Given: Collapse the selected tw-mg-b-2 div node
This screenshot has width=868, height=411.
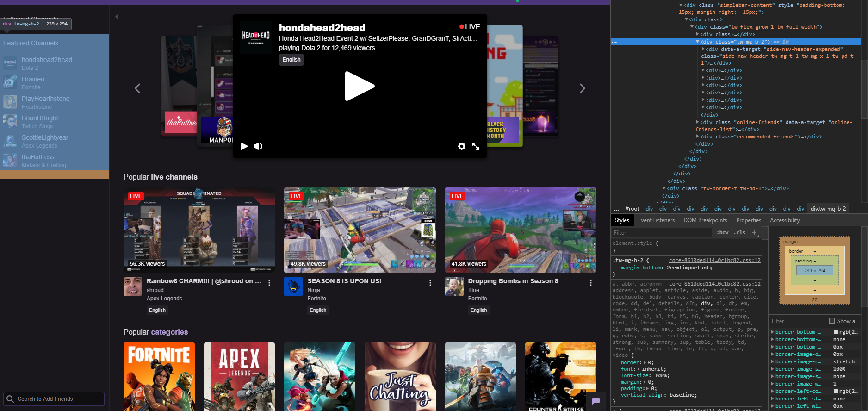Looking at the screenshot, I should point(697,42).
